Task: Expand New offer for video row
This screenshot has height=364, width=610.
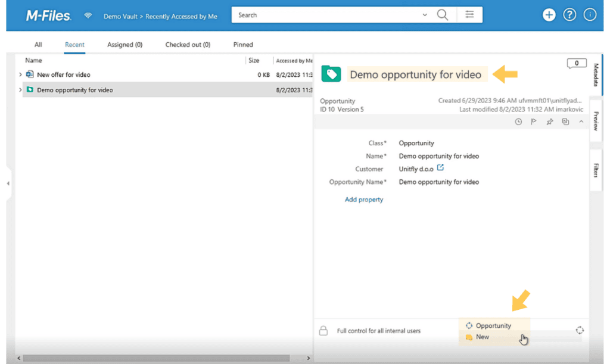Action: (20, 74)
